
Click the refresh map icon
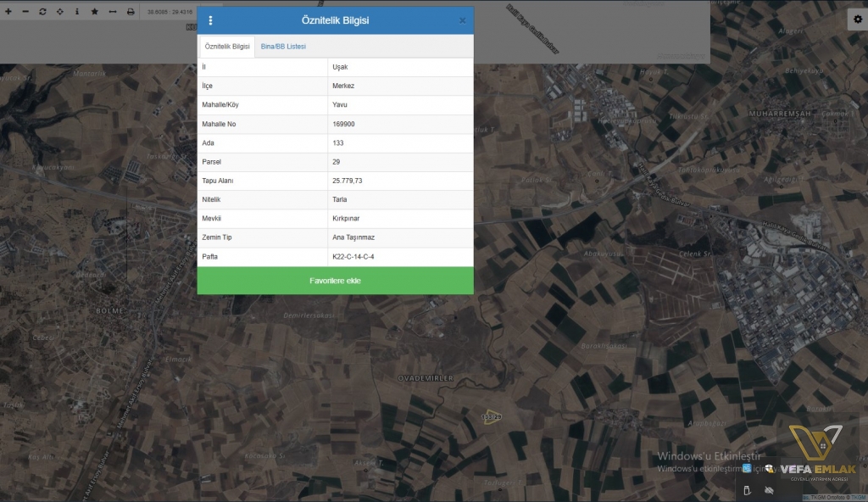point(42,12)
